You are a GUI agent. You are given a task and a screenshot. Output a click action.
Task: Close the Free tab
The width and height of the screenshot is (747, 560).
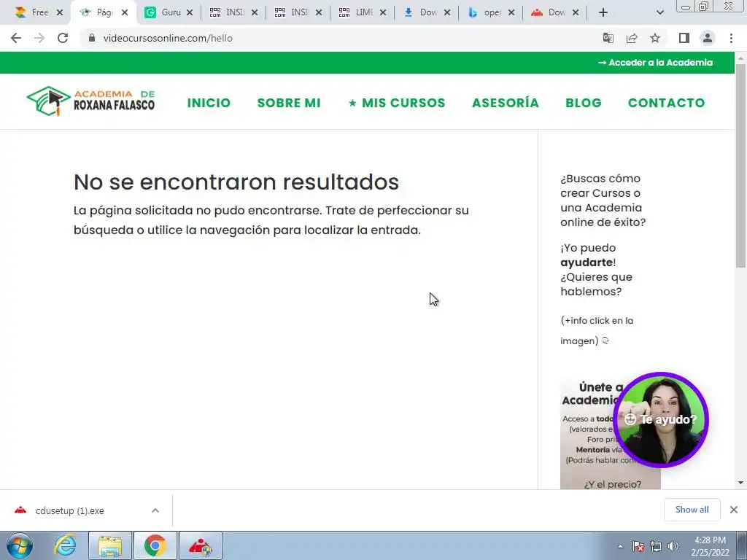point(60,12)
